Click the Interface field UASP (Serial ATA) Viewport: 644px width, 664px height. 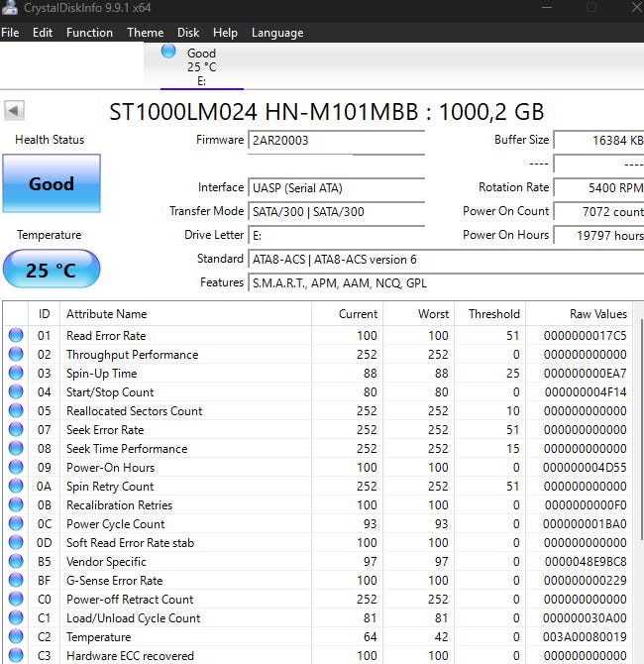tap(336, 187)
